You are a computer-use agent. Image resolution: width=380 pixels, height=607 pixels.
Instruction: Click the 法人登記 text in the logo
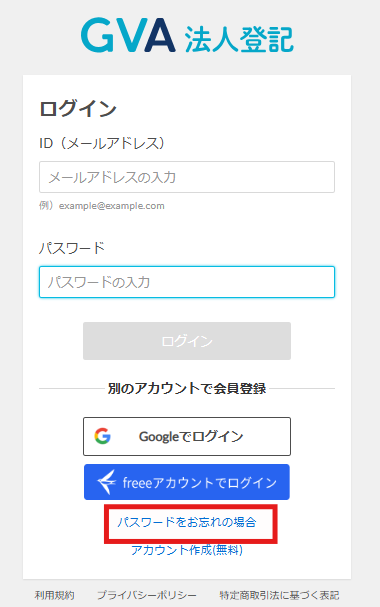(239, 39)
